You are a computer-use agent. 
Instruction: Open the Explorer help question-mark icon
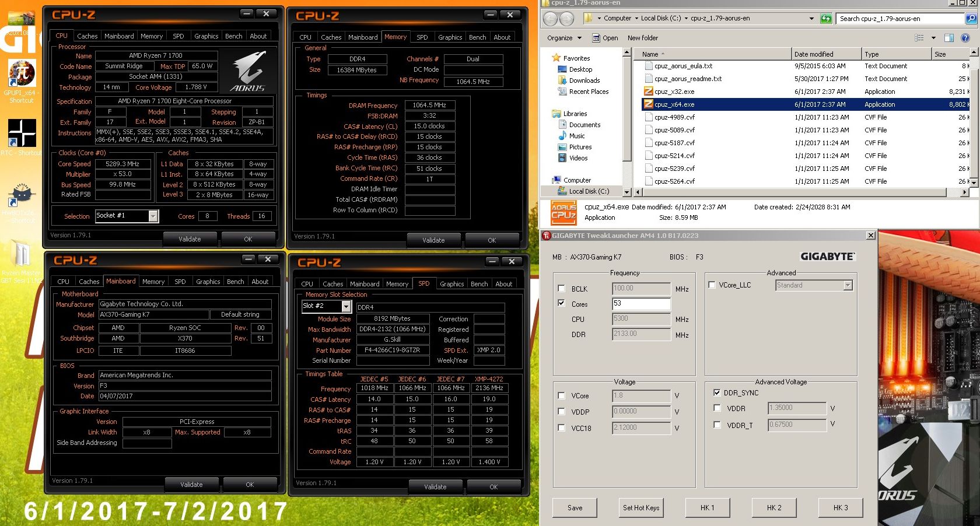965,38
